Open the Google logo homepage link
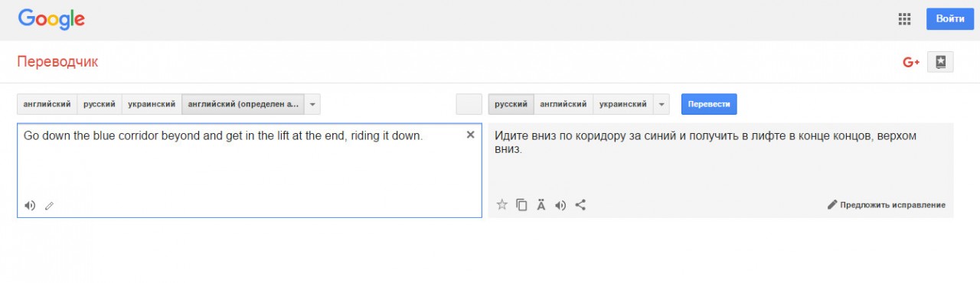Viewport: 980px width, 283px height. tap(51, 20)
